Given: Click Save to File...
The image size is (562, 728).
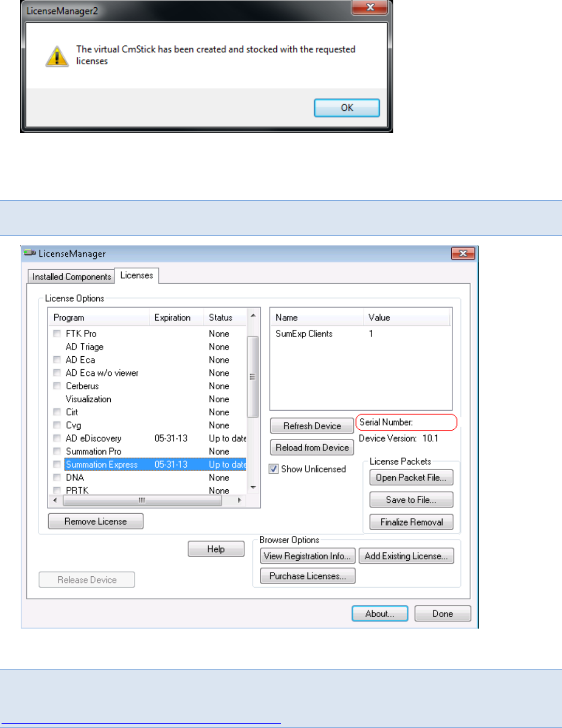Looking at the screenshot, I should click(x=411, y=500).
